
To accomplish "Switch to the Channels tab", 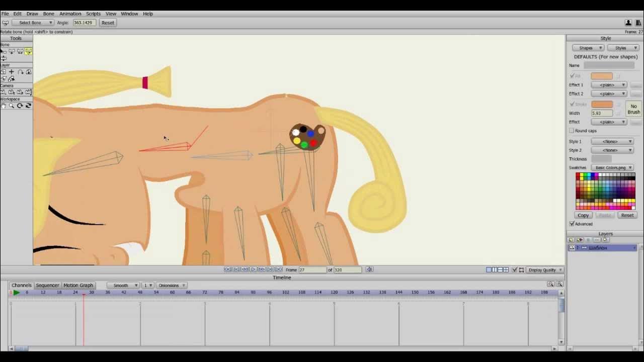I will (x=22, y=285).
